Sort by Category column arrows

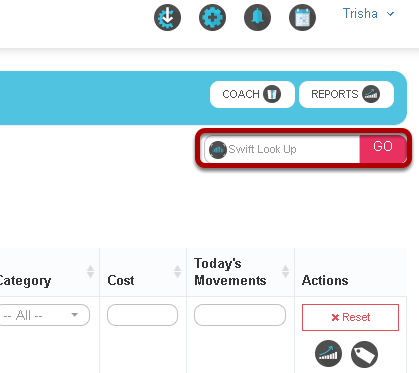pyautogui.click(x=90, y=272)
